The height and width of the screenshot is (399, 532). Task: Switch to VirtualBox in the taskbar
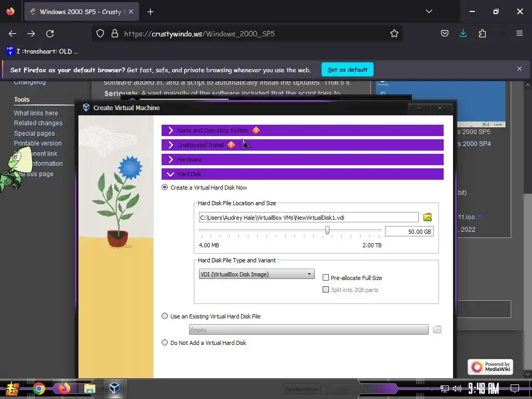pyautogui.click(x=114, y=389)
